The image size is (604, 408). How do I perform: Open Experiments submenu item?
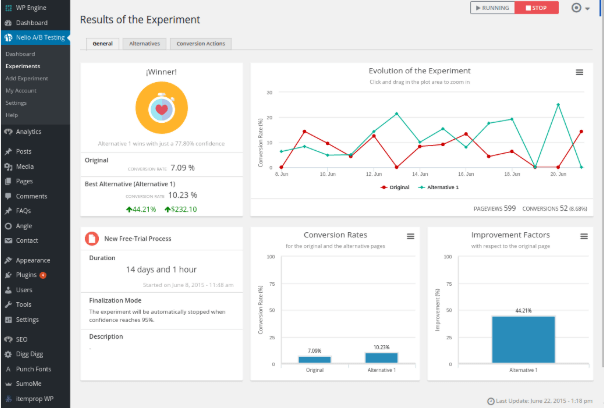23,66
